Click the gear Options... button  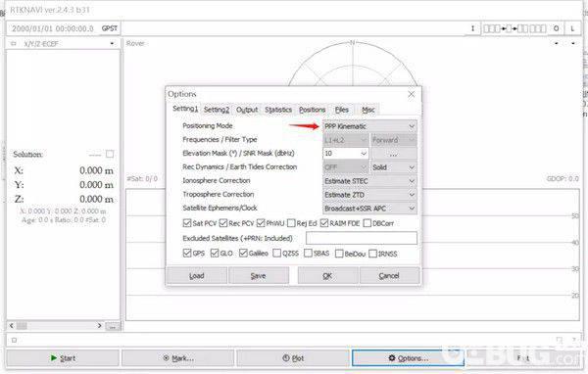coord(408,358)
